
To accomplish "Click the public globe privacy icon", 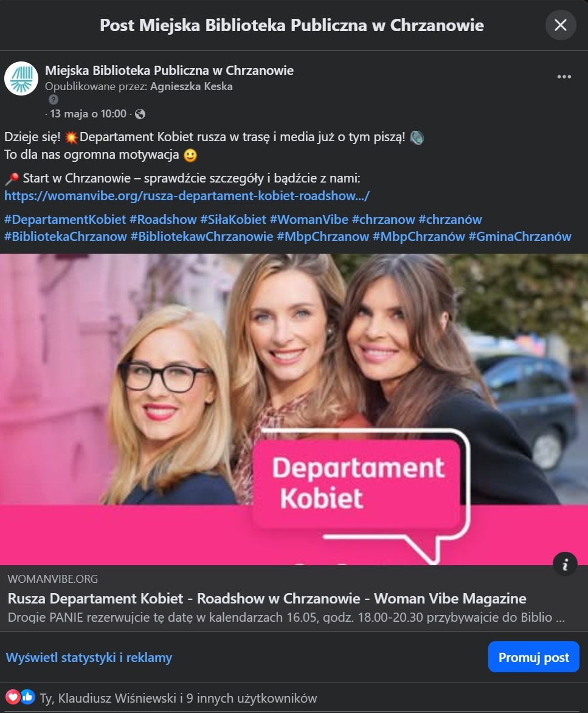I will point(140,114).
